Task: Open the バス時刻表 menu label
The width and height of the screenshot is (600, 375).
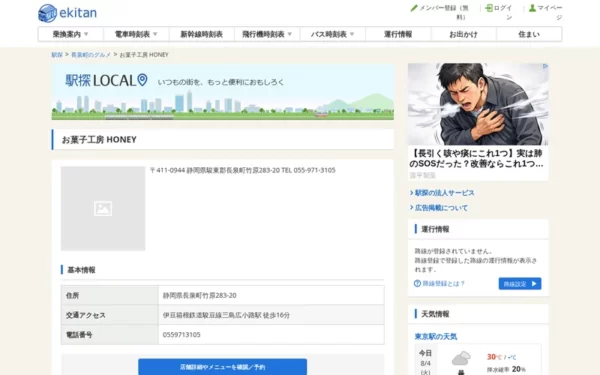Action: point(329,34)
